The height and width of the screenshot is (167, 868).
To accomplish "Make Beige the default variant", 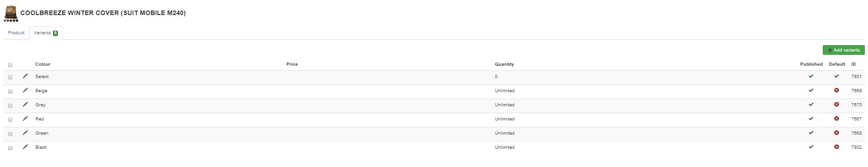I will point(837,90).
